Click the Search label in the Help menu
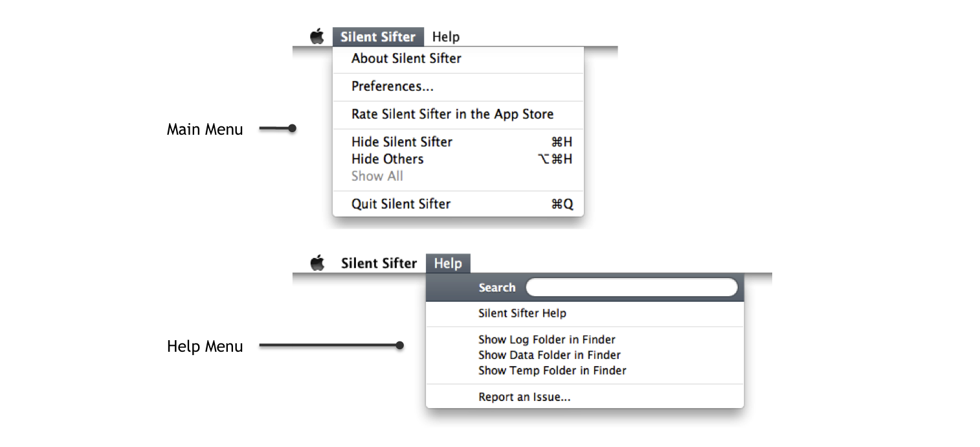 [x=496, y=287]
